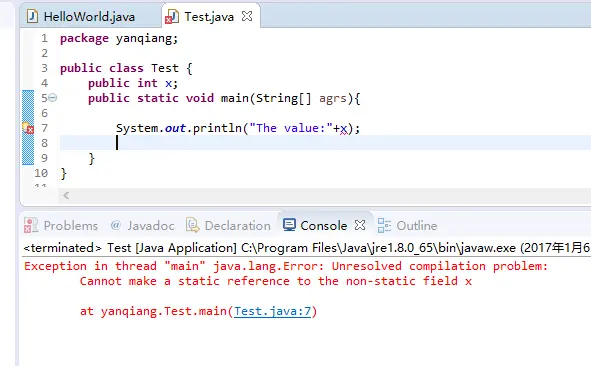
Task: Close the Test.java editor tab
Action: [x=247, y=16]
